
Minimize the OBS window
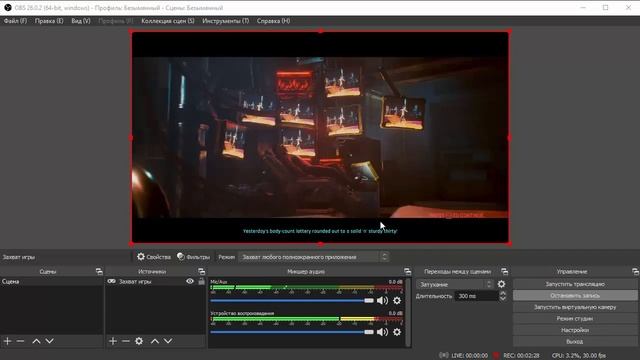583,8
